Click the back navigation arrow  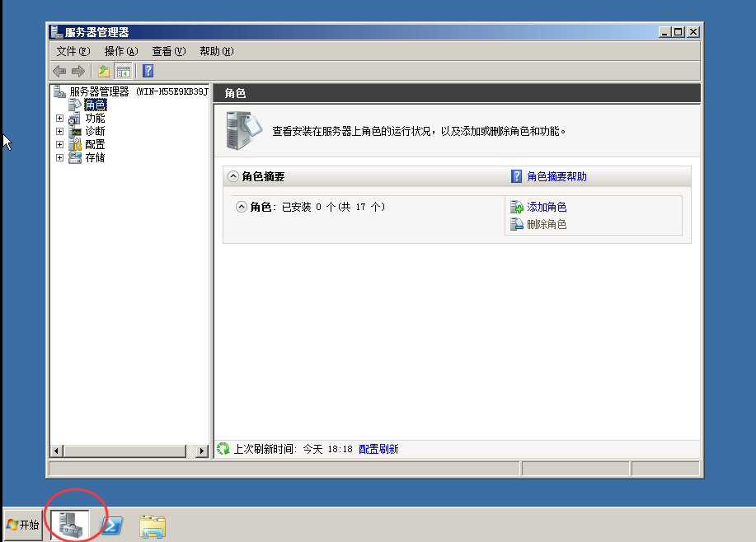click(58, 71)
